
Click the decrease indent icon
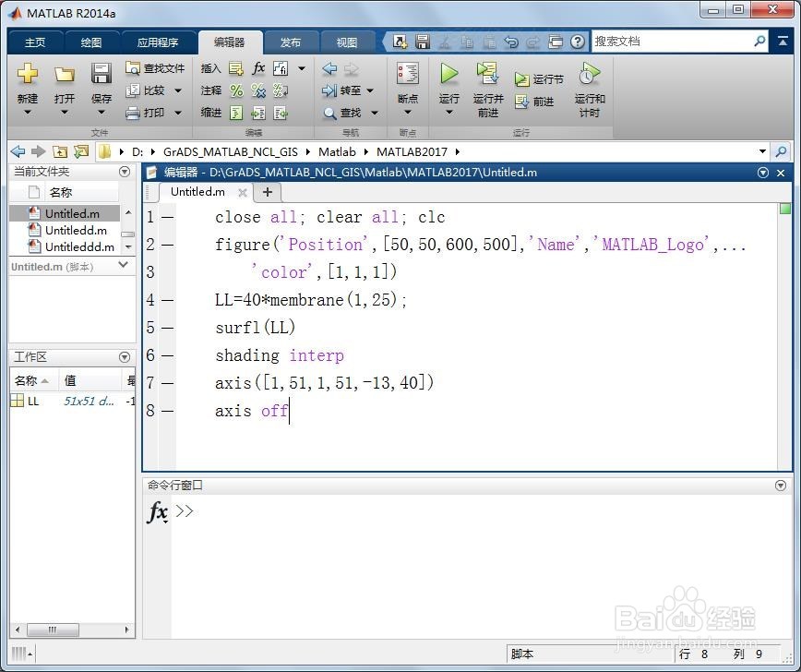click(x=281, y=113)
